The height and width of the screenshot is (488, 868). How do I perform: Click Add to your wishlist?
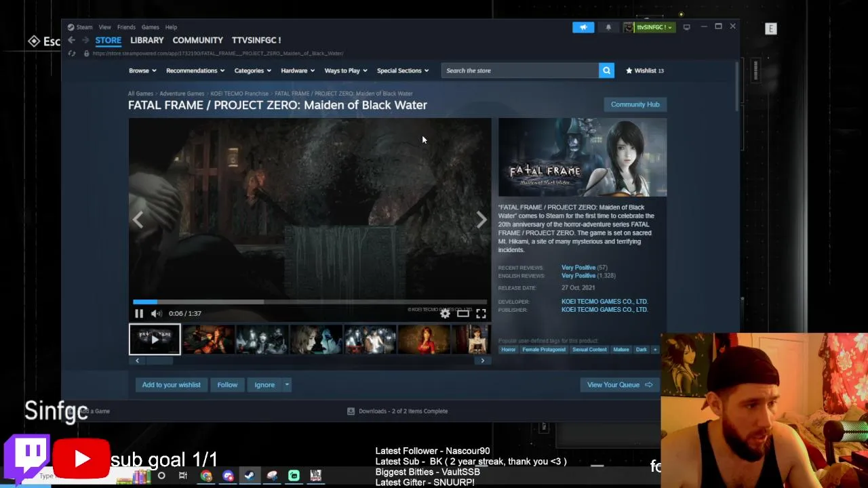click(x=171, y=385)
